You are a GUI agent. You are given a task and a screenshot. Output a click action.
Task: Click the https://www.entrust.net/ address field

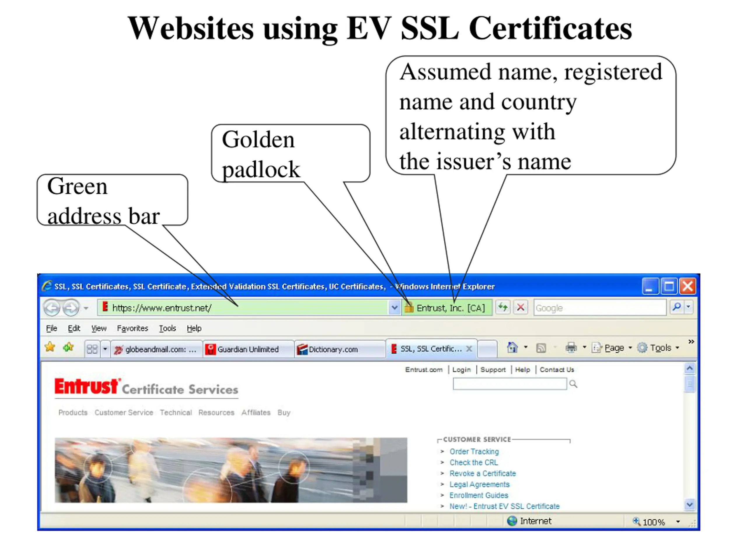tap(242, 307)
